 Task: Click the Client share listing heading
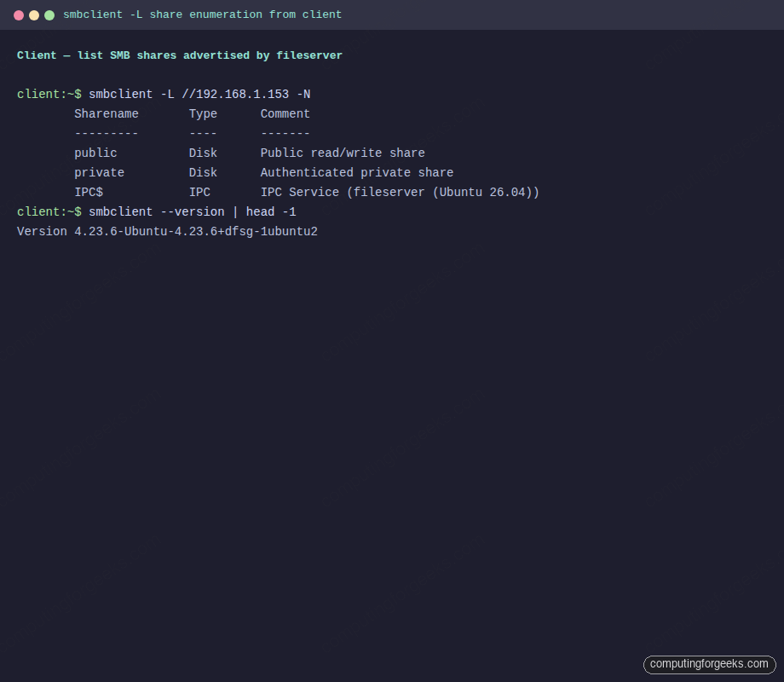click(x=179, y=55)
